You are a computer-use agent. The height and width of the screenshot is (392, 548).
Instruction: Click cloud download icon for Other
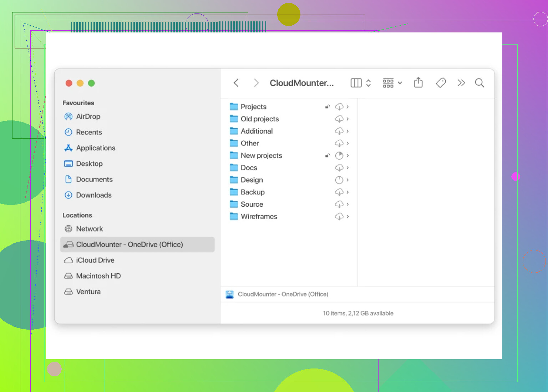click(339, 143)
